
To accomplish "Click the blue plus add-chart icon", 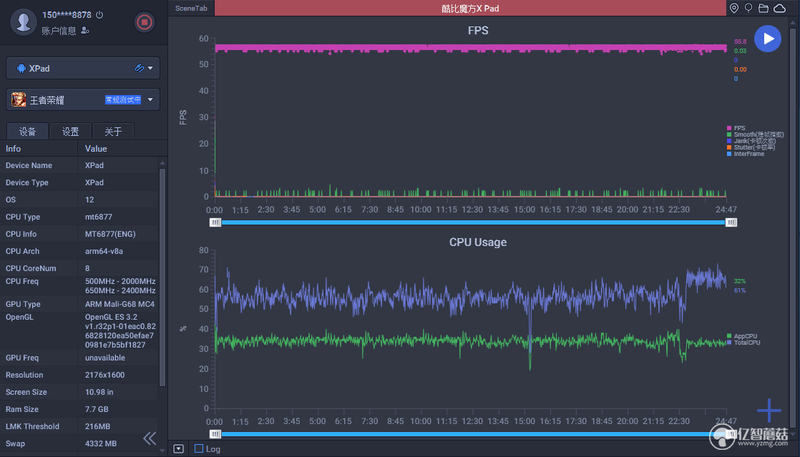I will click(x=769, y=410).
